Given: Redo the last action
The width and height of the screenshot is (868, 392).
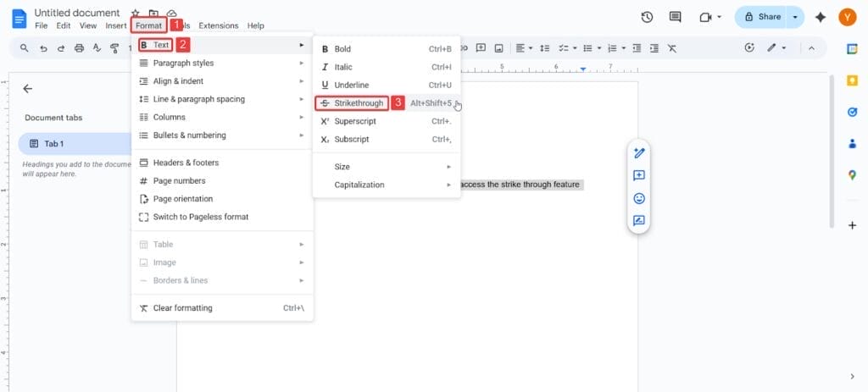Looking at the screenshot, I should tap(61, 48).
